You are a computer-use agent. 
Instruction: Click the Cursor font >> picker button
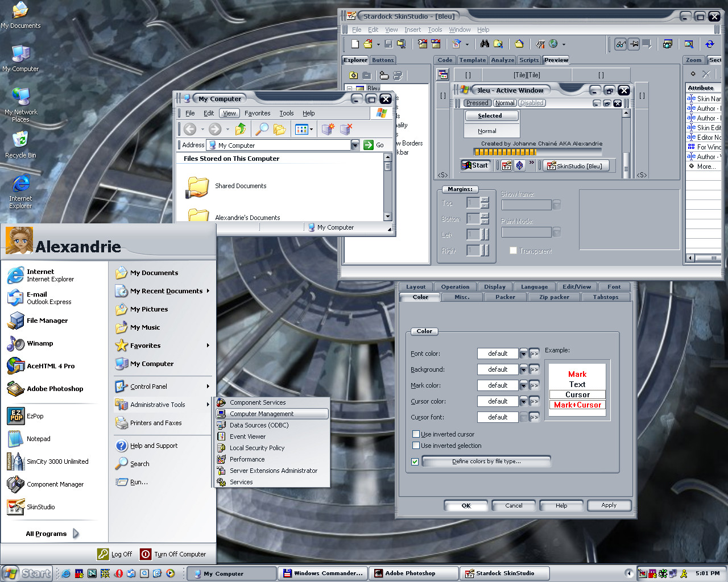pyautogui.click(x=533, y=417)
